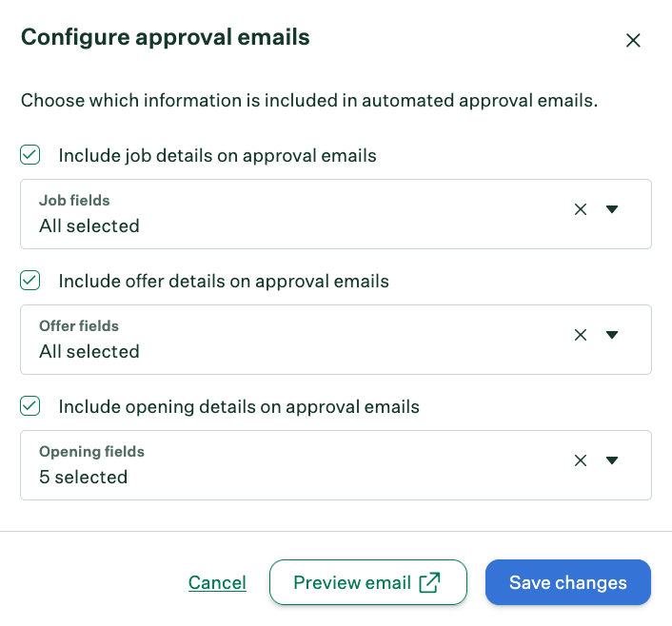The height and width of the screenshot is (626, 672).
Task: Click the Cancel link
Action: (217, 583)
